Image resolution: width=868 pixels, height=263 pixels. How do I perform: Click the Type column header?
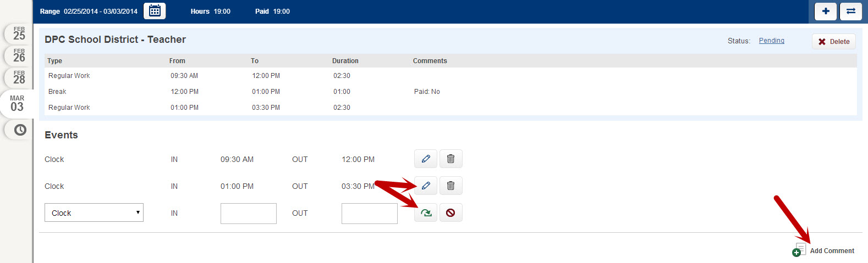[x=54, y=61]
